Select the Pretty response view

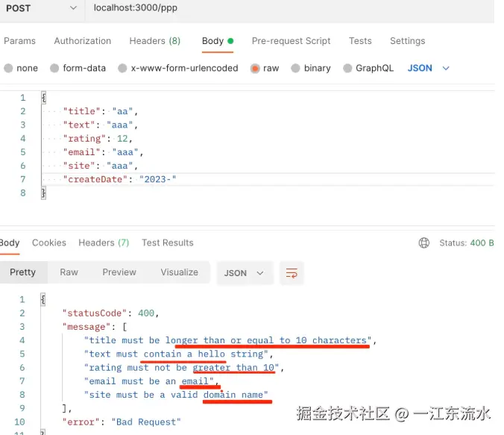click(23, 272)
